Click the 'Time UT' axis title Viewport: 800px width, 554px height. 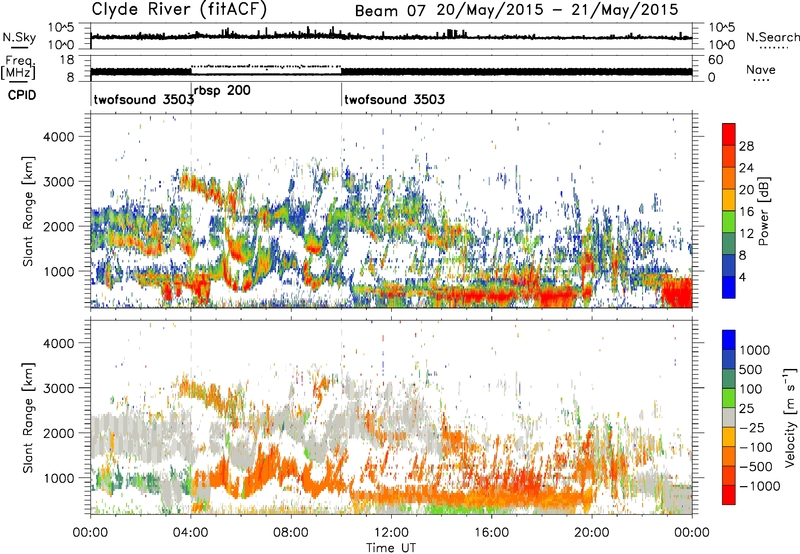coord(391,548)
